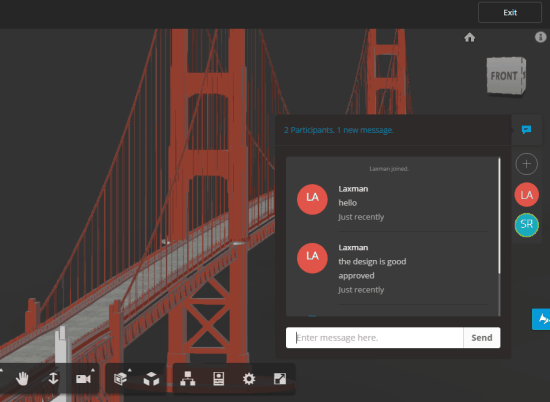Select the Camera interactions tool
The image size is (550, 402).
tap(83, 379)
